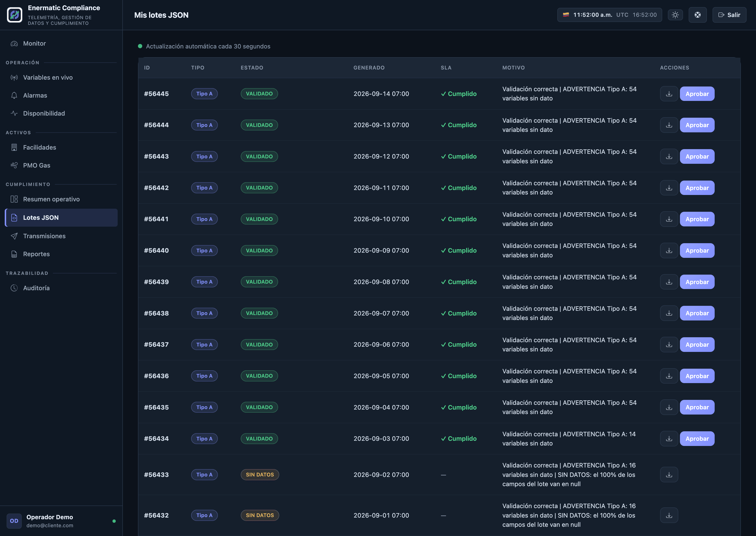Download batch #56438 JSON file
This screenshot has height=536, width=756.
(669, 313)
